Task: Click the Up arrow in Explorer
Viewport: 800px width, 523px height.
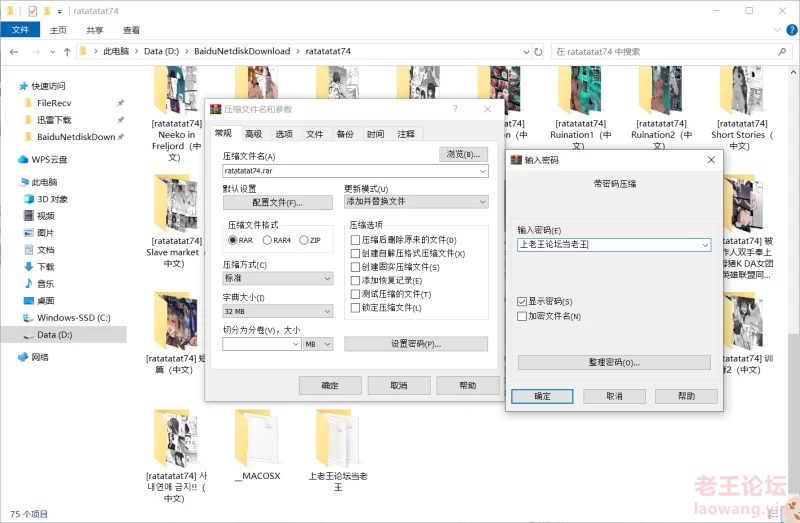Action: (x=67, y=52)
